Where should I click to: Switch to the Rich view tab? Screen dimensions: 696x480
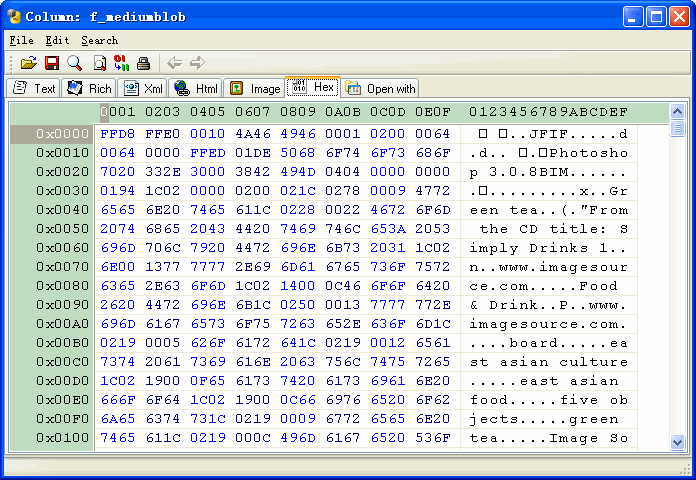point(89,88)
